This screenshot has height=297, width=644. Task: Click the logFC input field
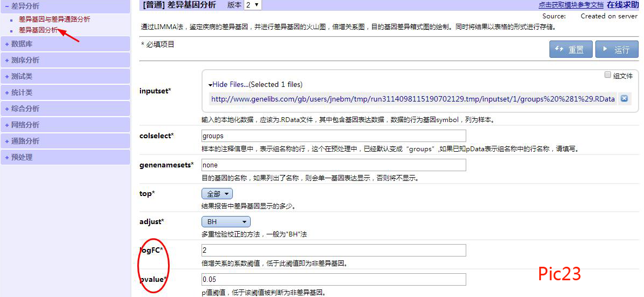pos(333,250)
